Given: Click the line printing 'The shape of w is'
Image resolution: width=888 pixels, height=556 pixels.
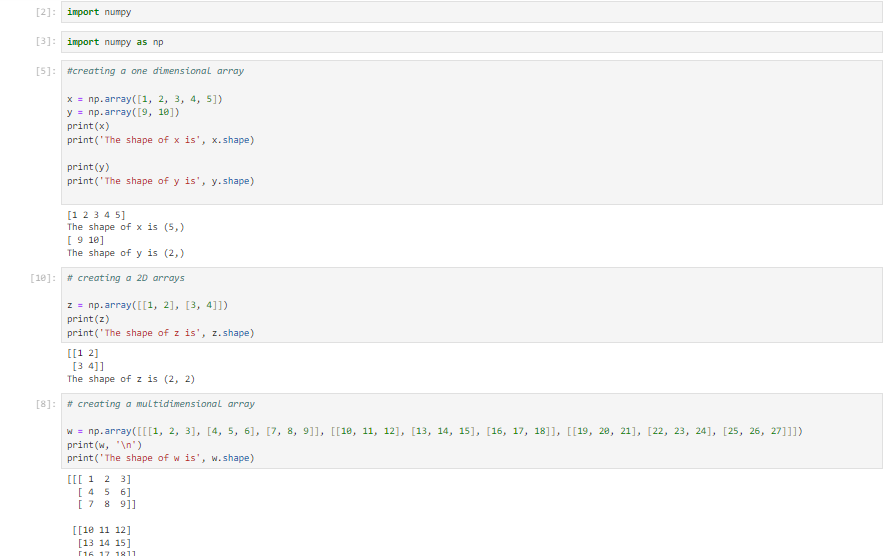Looking at the screenshot, I should [x=160, y=458].
